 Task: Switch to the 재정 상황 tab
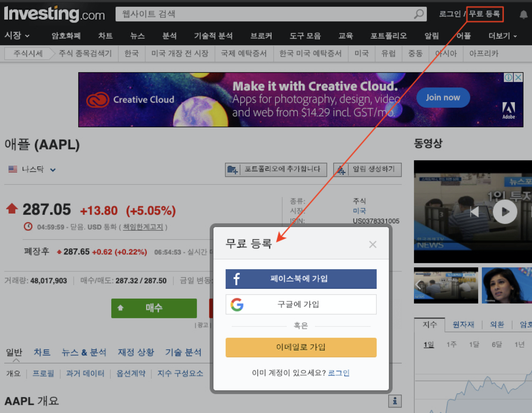click(x=136, y=352)
